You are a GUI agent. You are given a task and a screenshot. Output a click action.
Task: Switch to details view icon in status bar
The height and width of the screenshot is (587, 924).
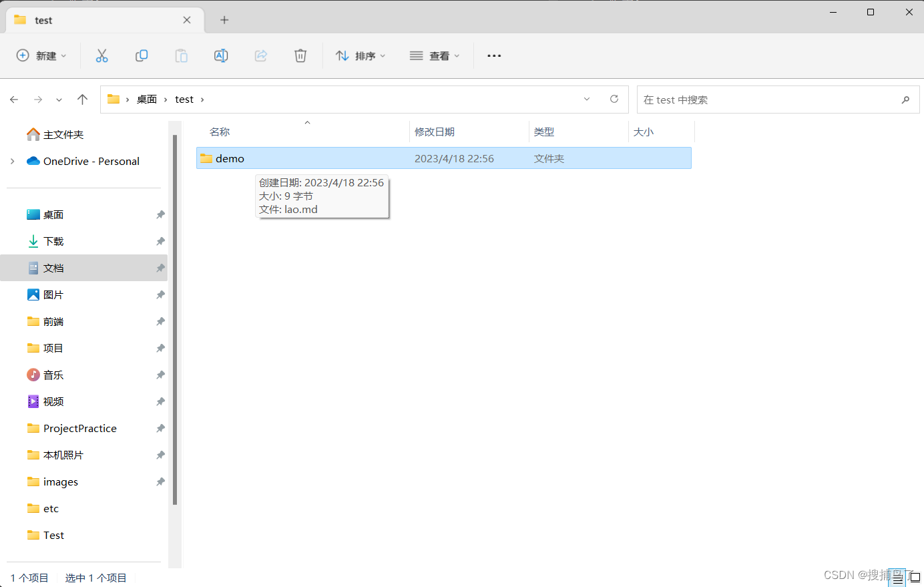(898, 578)
